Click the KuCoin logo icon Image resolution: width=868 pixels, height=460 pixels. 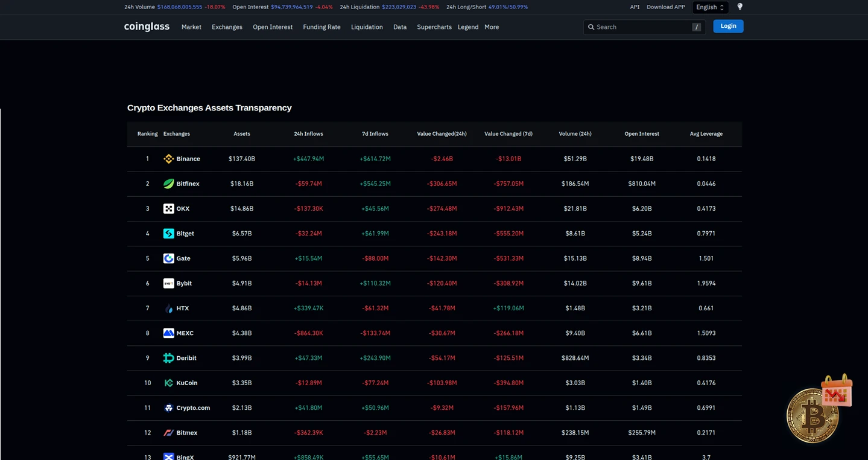coord(168,383)
